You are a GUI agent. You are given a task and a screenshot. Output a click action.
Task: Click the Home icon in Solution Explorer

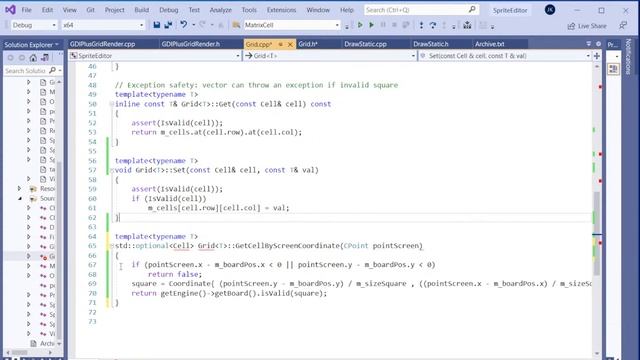coord(33,58)
